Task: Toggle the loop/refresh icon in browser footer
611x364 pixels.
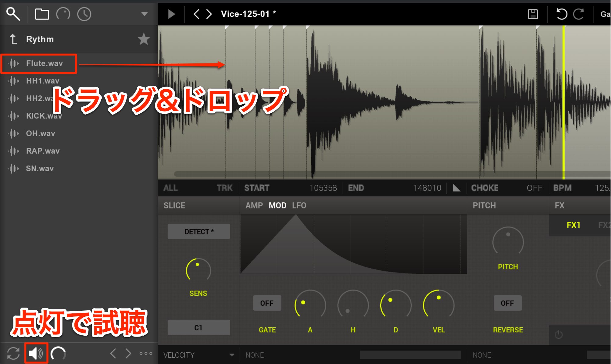Action: (13, 354)
